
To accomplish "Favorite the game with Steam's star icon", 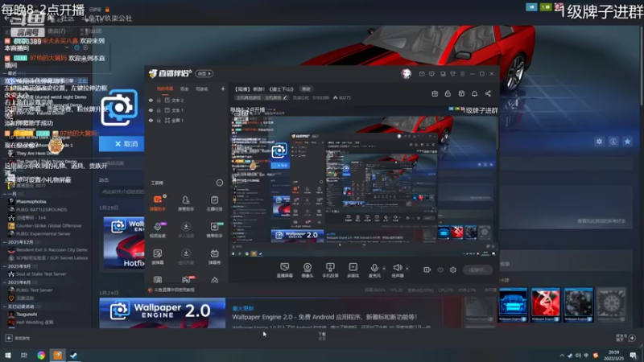I will [627, 142].
